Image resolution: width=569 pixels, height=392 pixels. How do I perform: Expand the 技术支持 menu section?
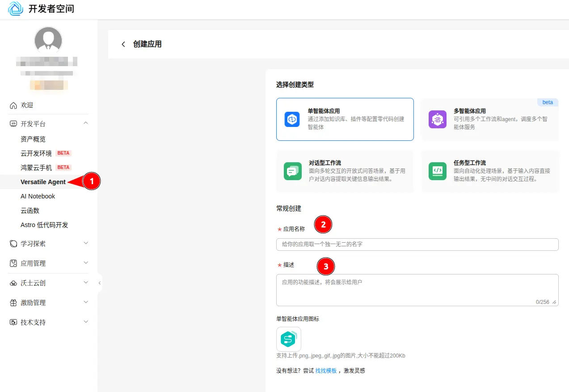(x=86, y=322)
